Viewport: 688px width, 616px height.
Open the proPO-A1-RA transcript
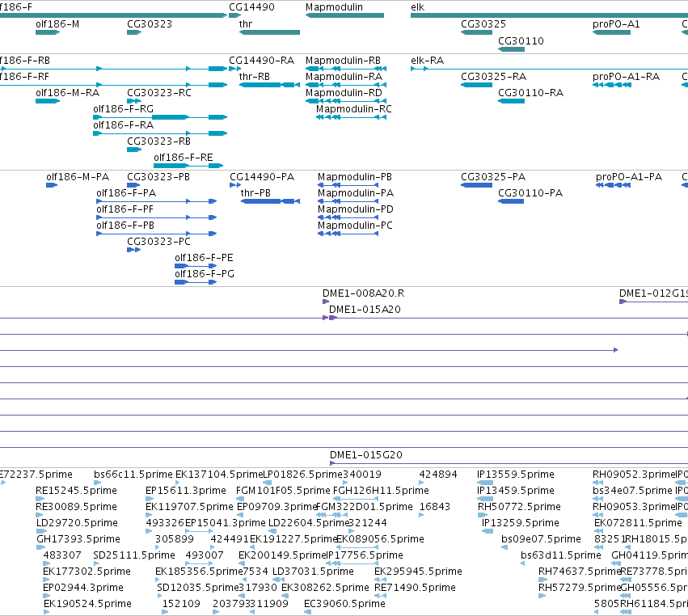[612, 85]
